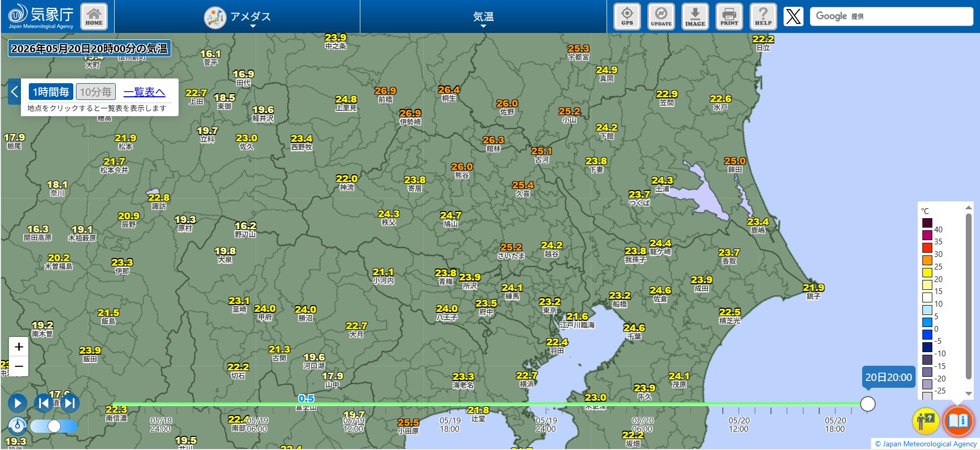
Task: Open the orange legend book icon
Action: click(958, 420)
